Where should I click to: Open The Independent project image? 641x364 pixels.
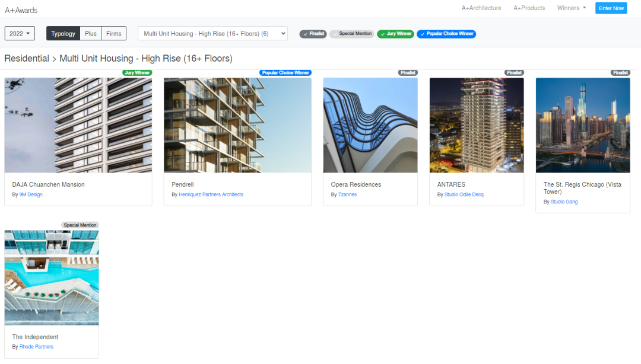tap(52, 278)
